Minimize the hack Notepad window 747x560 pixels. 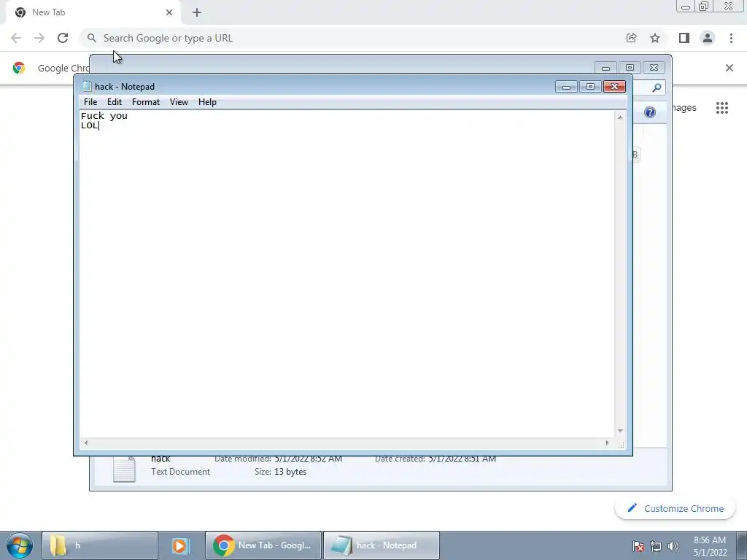tap(566, 87)
